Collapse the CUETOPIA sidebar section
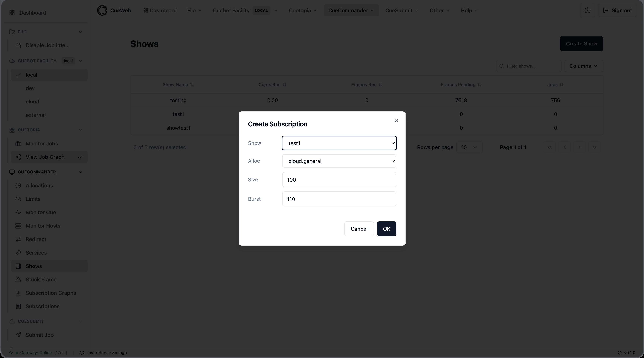Viewport: 644px width, 358px height. [81, 130]
